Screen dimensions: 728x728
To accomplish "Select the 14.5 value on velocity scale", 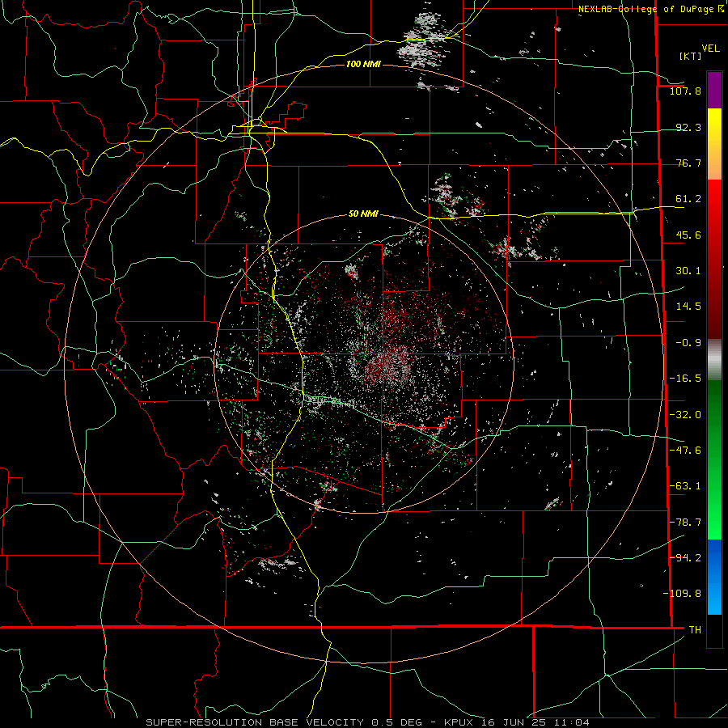I will point(688,307).
